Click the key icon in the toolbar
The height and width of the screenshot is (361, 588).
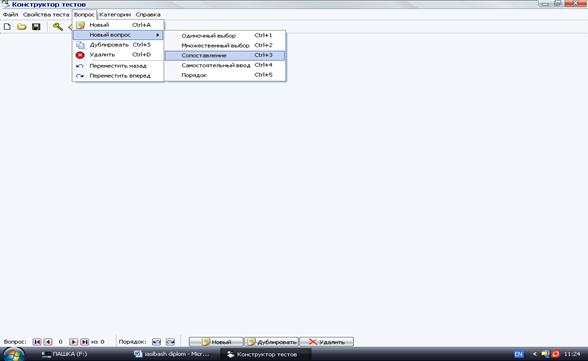[x=58, y=27]
